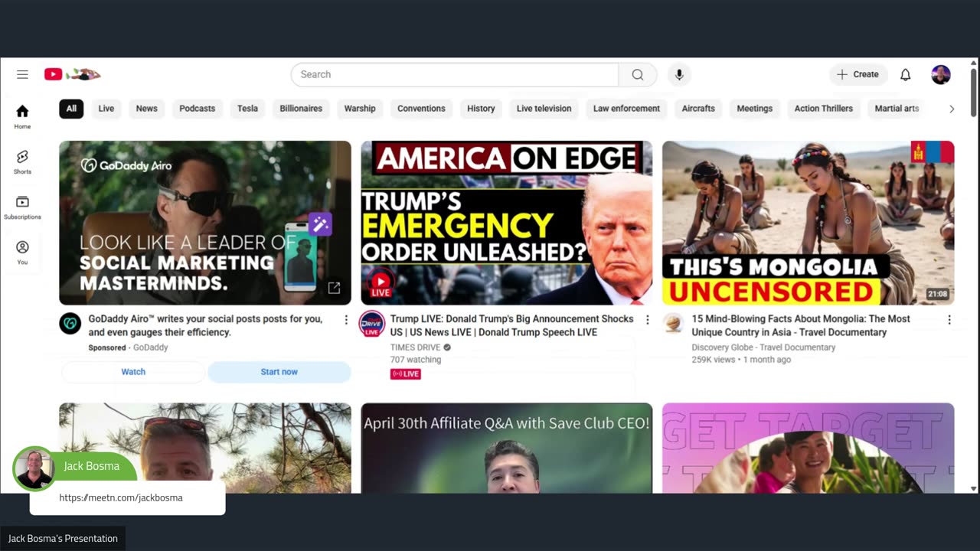The height and width of the screenshot is (551, 980).
Task: Select the All filter chip
Action: [x=71, y=109]
